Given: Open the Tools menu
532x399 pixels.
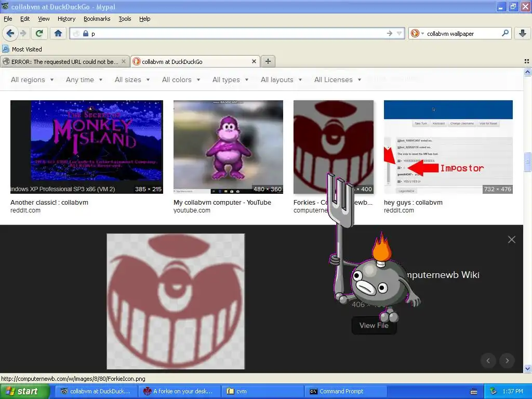Looking at the screenshot, I should click(x=125, y=19).
